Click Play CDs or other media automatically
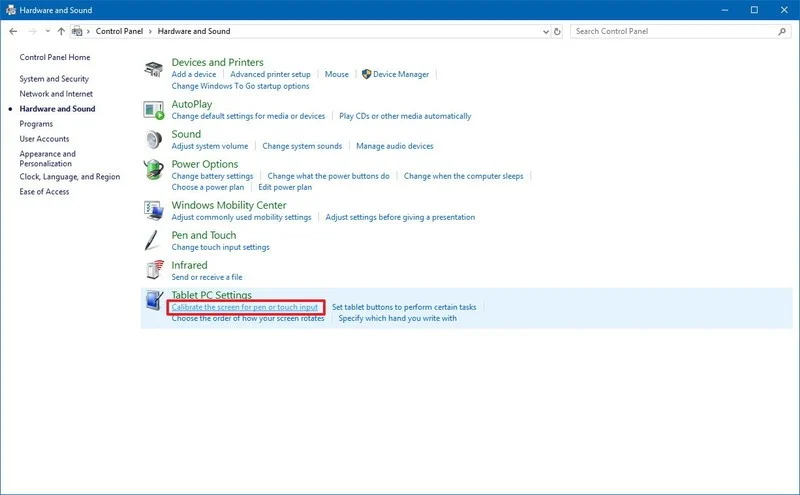Viewport: 800px width, 495px height. pyautogui.click(x=405, y=116)
